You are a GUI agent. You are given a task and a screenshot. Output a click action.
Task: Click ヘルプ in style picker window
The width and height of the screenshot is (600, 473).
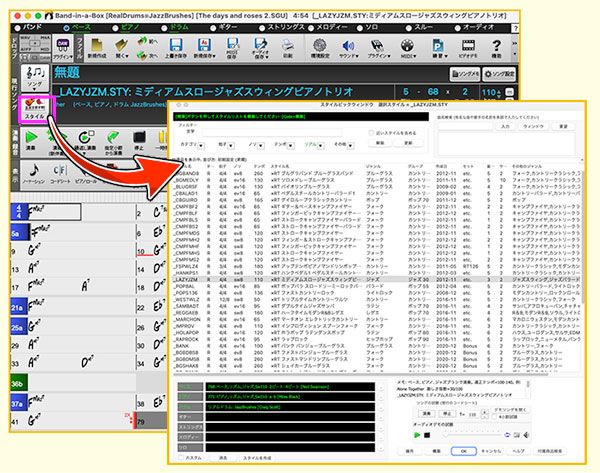[x=518, y=451]
